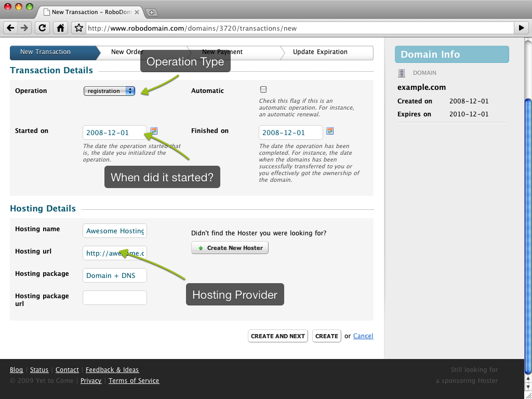Open the Terms of Service link
This screenshot has height=399, width=532.
[x=134, y=381]
